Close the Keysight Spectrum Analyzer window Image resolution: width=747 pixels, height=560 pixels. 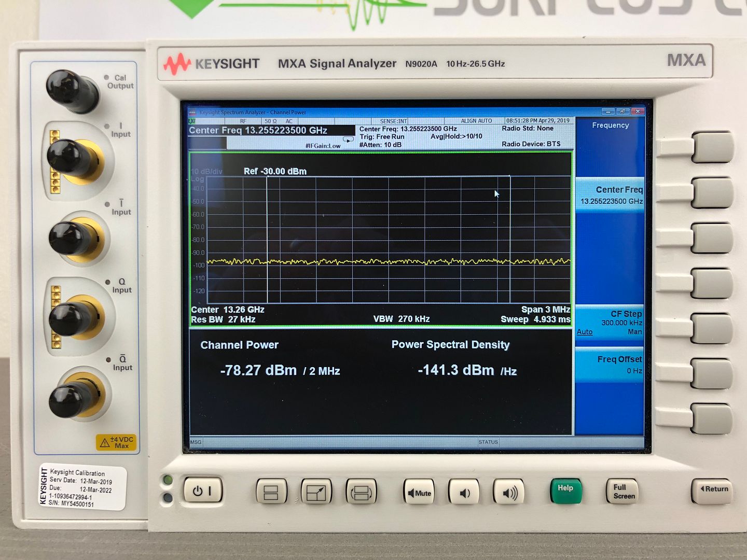(639, 111)
